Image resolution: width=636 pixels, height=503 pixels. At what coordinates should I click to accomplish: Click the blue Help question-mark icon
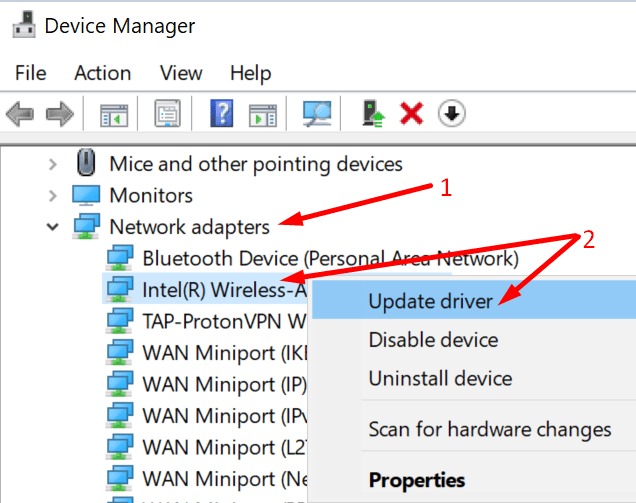(x=221, y=113)
